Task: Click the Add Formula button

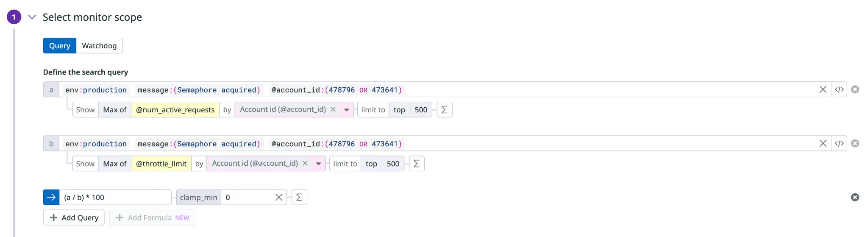Action: pyautogui.click(x=152, y=217)
